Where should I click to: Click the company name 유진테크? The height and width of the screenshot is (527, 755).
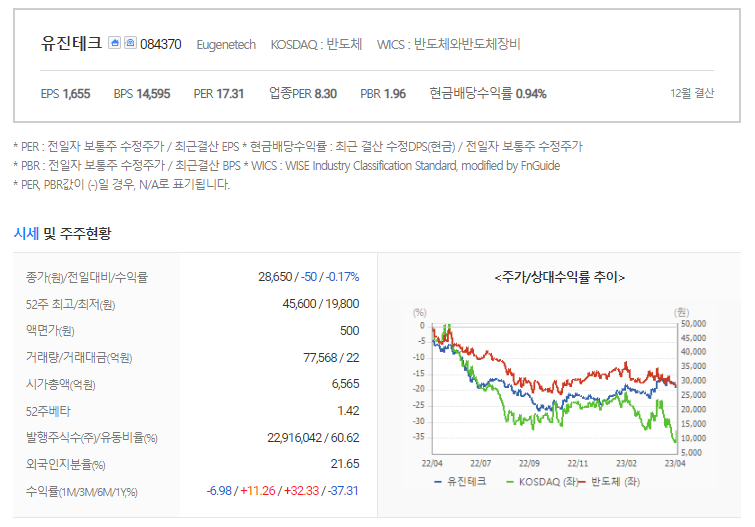pyautogui.click(x=71, y=43)
